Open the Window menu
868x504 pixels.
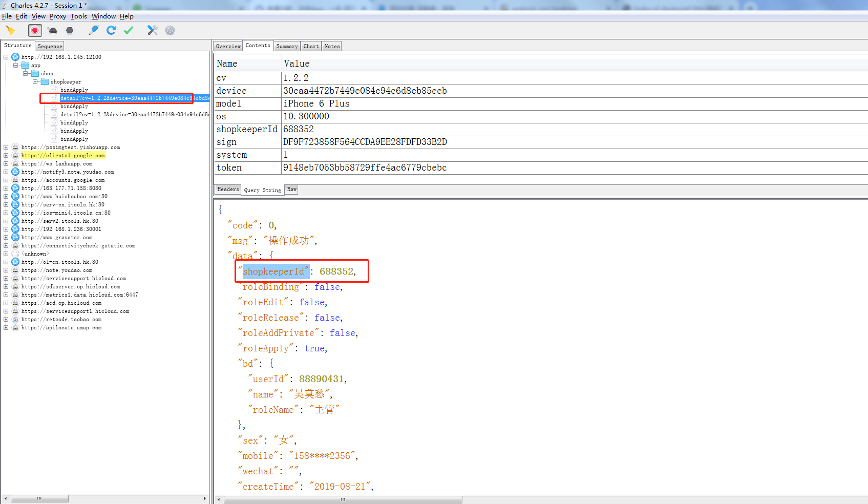click(x=104, y=16)
